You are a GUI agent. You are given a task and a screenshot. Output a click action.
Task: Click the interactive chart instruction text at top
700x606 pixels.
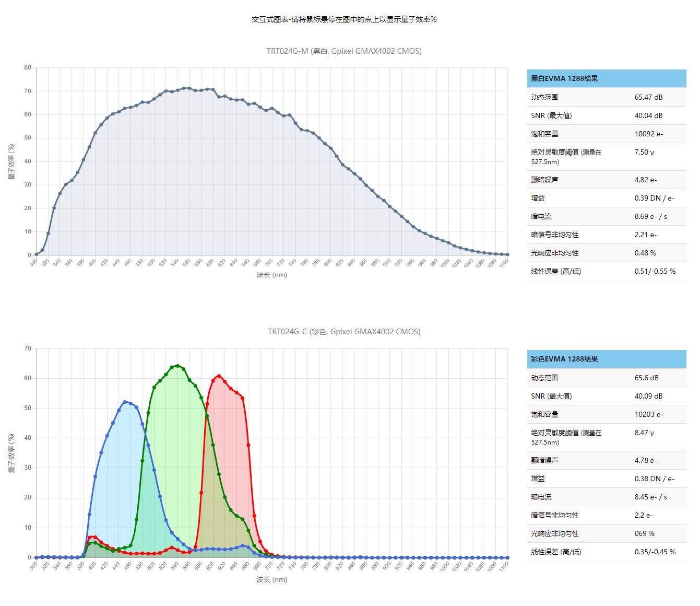pos(344,19)
